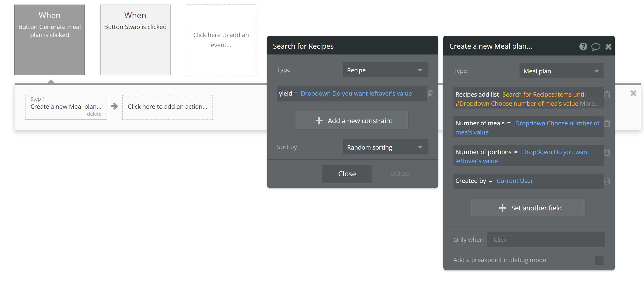Add a new constraint to search
Image resolution: width=644 pixels, height=281 pixels.
coord(351,121)
